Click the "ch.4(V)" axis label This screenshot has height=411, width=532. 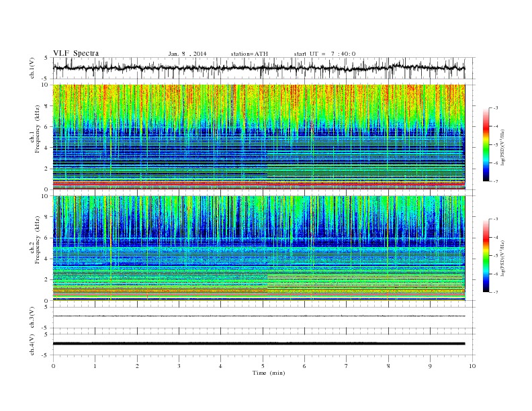32,345
